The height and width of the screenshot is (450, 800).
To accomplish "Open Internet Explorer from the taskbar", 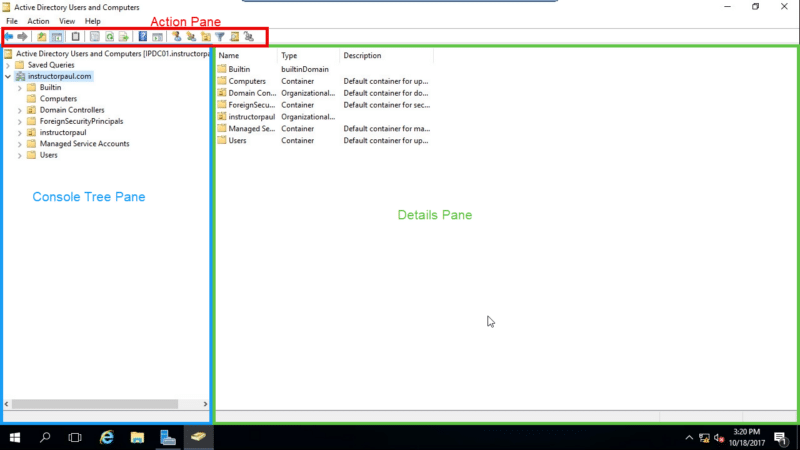I will coord(106,438).
